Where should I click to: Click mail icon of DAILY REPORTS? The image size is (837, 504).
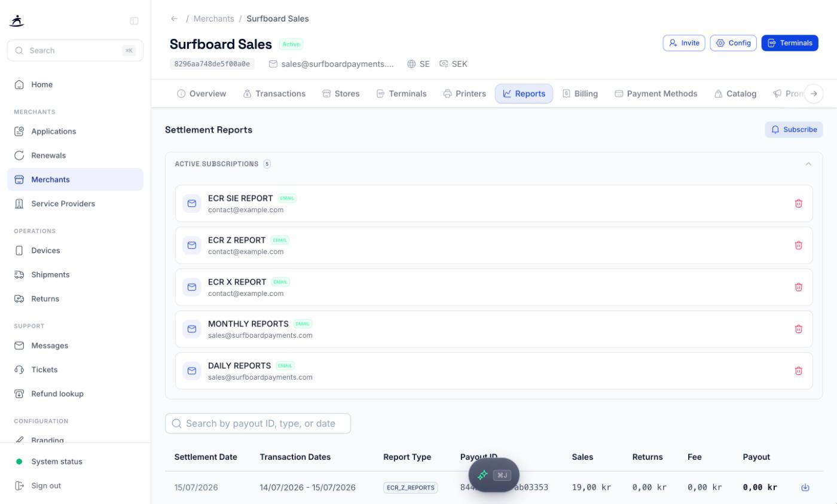(x=192, y=371)
